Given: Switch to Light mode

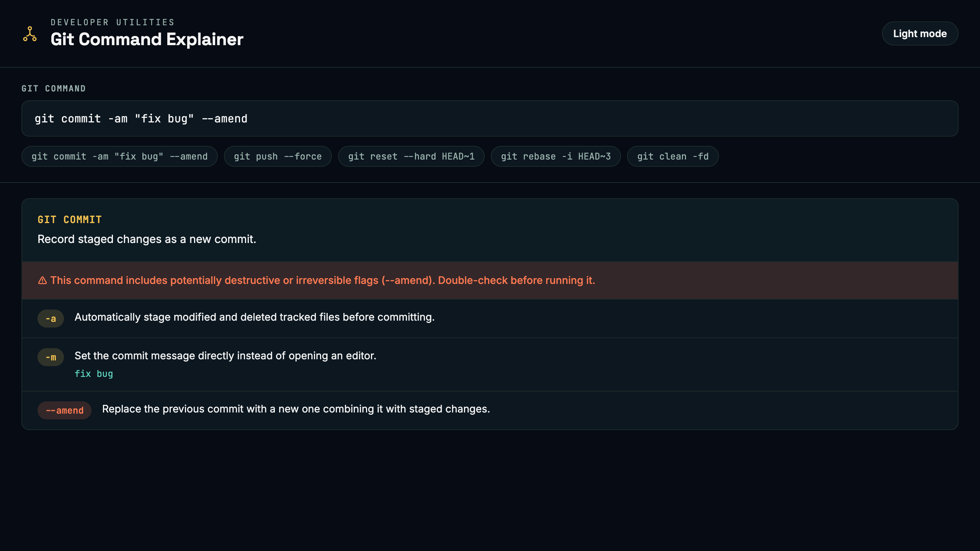Looking at the screenshot, I should 920,34.
